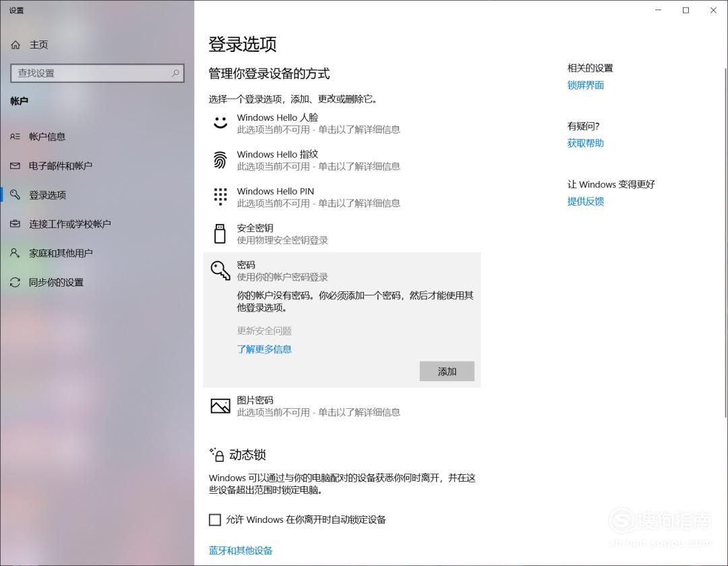
Task: Click the vertical scrollbar on the right
Action: [x=726, y=243]
